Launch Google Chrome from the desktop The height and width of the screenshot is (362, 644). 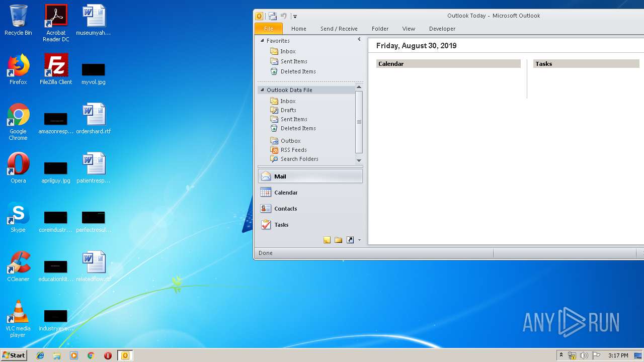(x=18, y=122)
